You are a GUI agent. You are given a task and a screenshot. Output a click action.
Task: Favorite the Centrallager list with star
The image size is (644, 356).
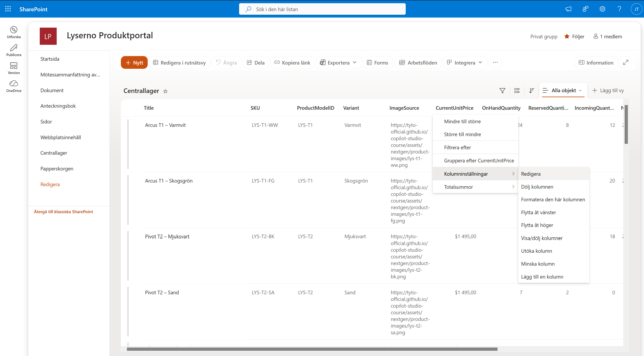tap(165, 91)
